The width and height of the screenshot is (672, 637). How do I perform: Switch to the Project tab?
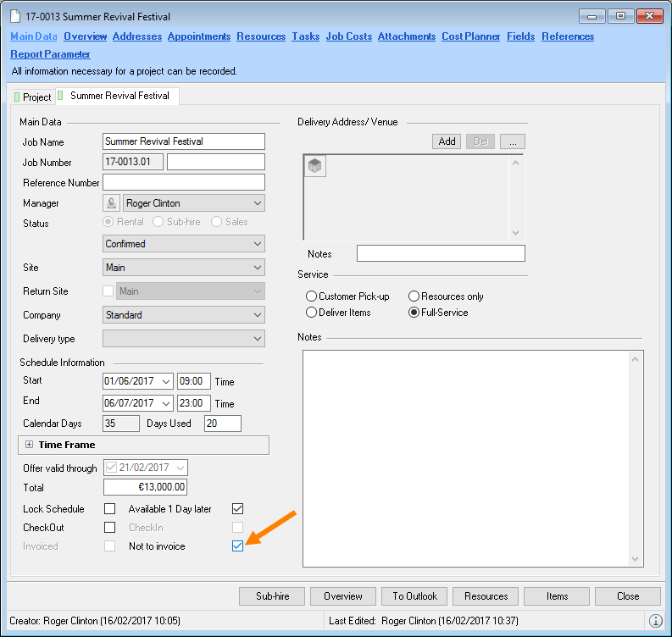32,97
